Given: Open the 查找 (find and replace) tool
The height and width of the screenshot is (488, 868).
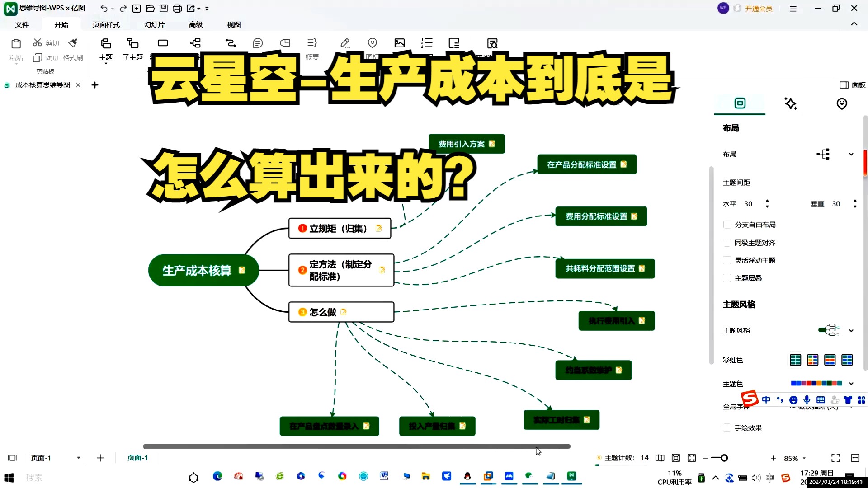Looking at the screenshot, I should pos(492,43).
